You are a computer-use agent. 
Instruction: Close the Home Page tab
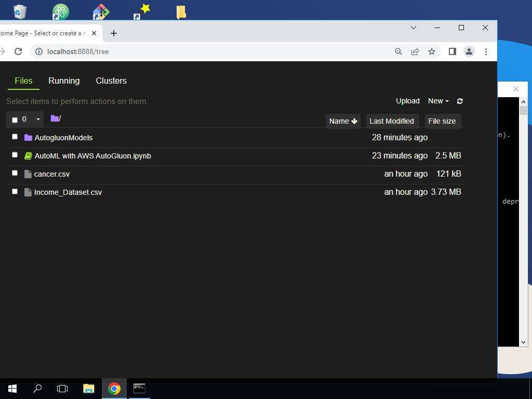94,33
